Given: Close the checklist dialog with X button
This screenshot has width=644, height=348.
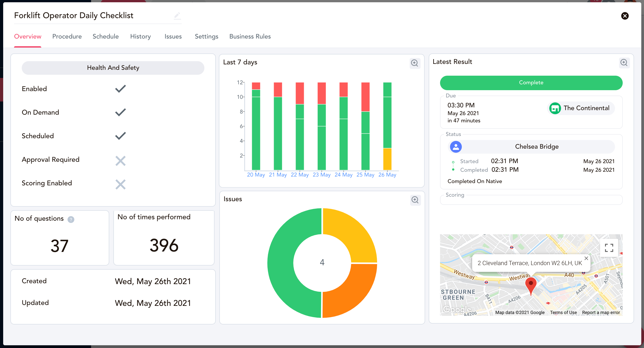Looking at the screenshot, I should tap(625, 16).
